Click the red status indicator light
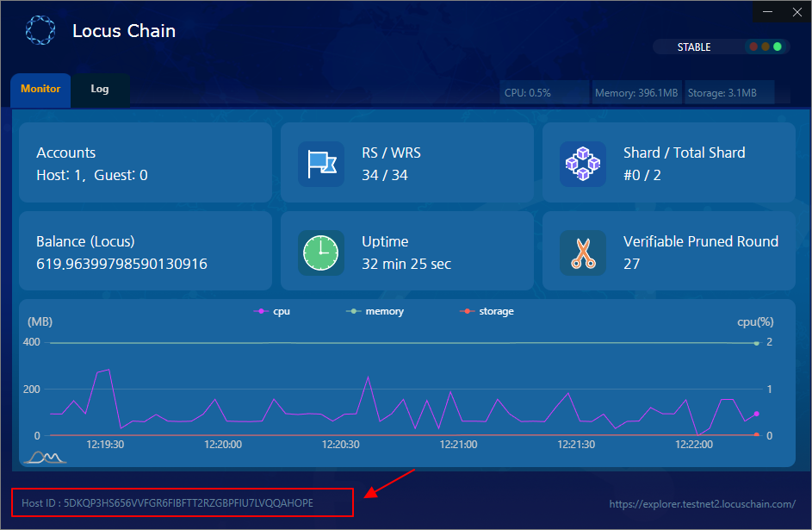The height and width of the screenshot is (530, 812). click(754, 47)
